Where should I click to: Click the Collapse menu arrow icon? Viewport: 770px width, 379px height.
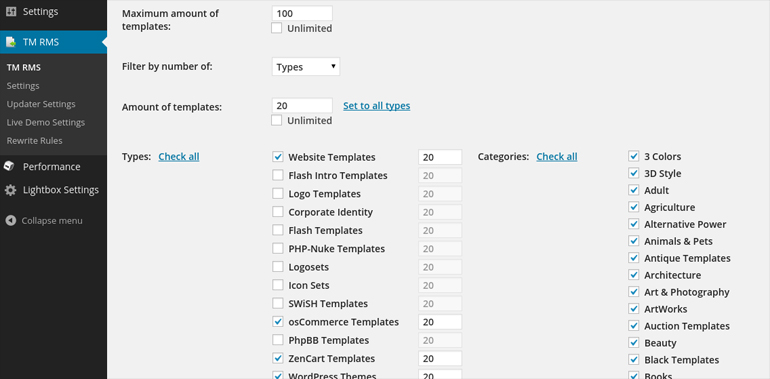pos(10,221)
